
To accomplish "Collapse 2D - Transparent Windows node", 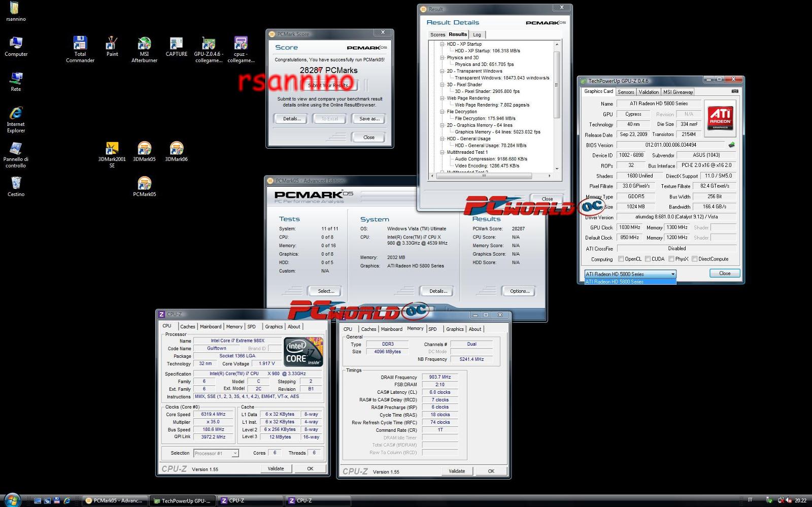I will pos(442,71).
